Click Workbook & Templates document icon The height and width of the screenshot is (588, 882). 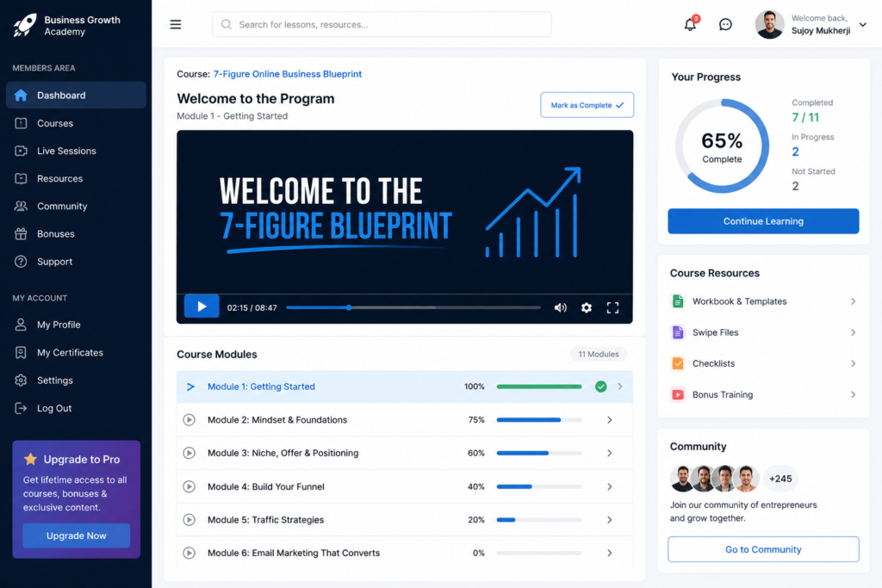point(678,301)
